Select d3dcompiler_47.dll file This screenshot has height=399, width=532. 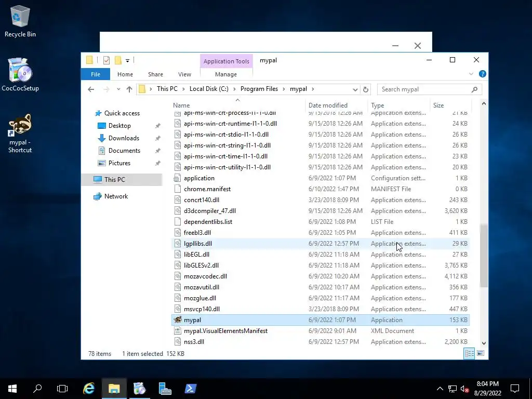tap(320, 211)
